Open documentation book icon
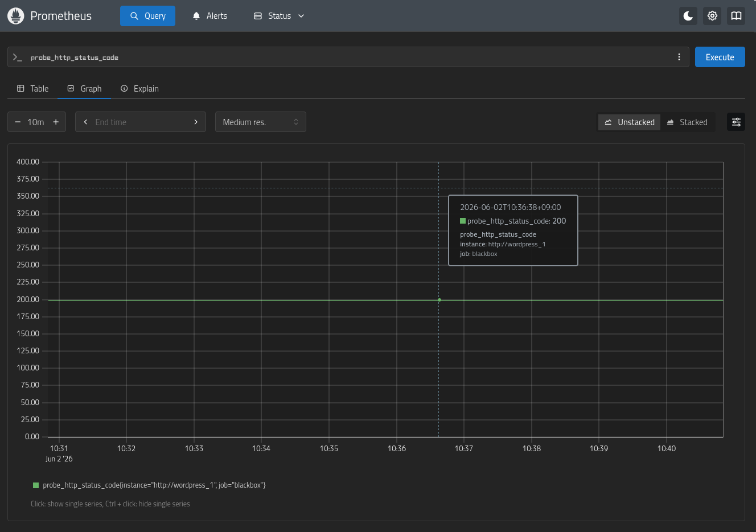Screen dimensions: 756x532 click(736, 16)
